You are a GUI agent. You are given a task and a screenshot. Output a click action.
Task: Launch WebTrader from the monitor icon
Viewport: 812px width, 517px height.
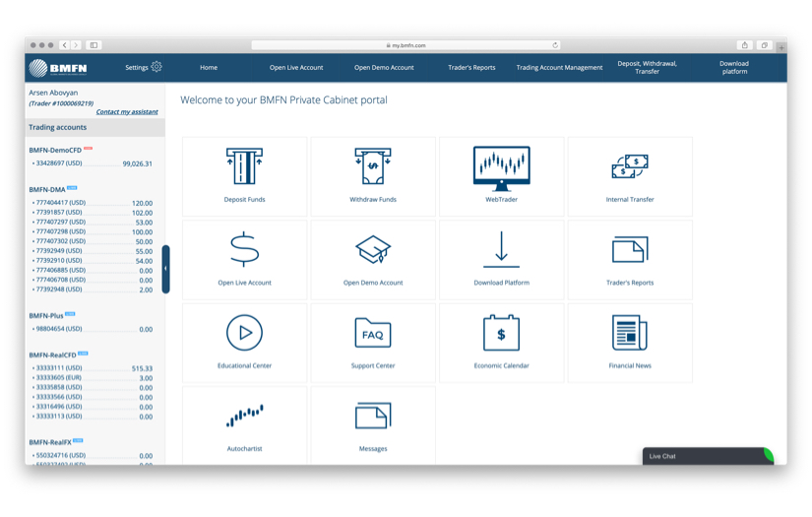tap(501, 168)
